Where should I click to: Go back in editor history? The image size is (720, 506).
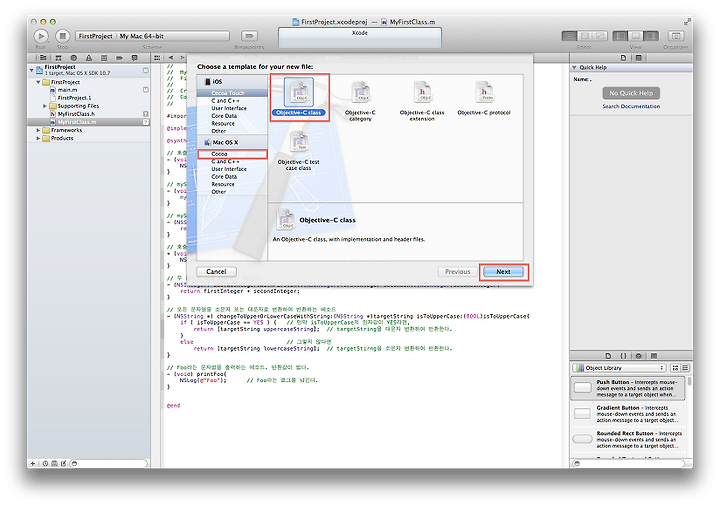coord(171,58)
